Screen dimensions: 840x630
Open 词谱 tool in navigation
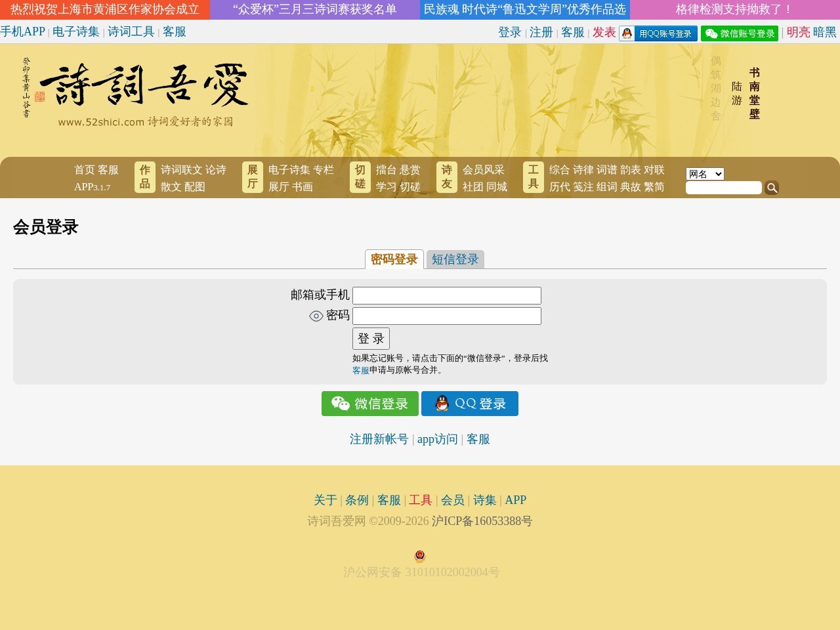pyautogui.click(x=607, y=170)
